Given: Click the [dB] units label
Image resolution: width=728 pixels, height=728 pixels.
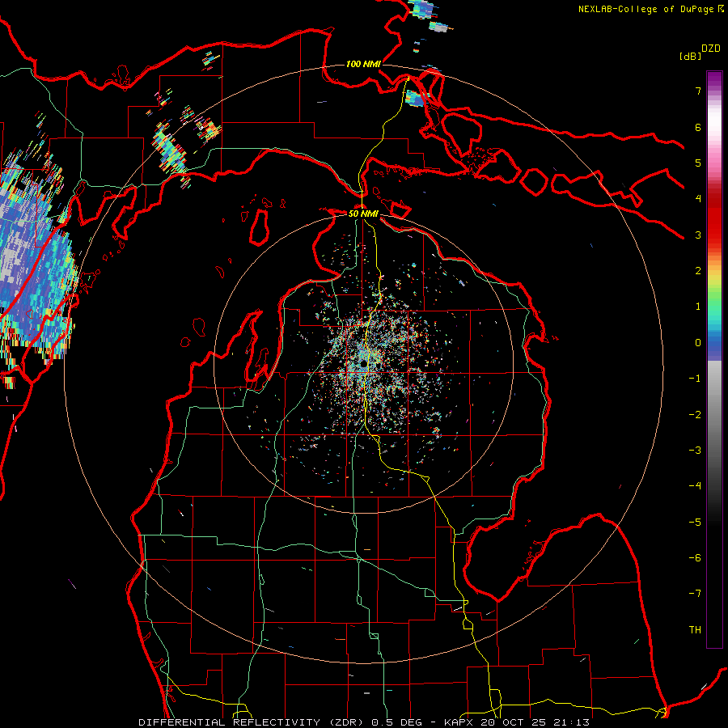Looking at the screenshot, I should pos(690,56).
